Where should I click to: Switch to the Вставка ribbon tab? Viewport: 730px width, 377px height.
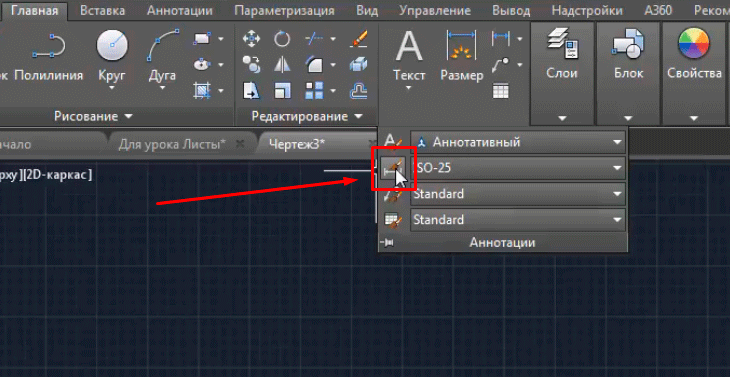(x=102, y=10)
